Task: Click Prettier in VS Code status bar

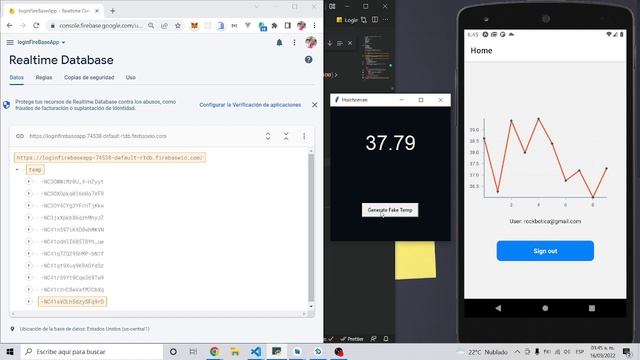Action: (x=352, y=339)
